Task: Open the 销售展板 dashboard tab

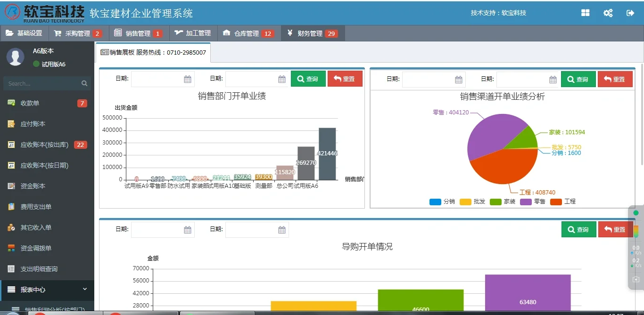Action: click(153, 52)
